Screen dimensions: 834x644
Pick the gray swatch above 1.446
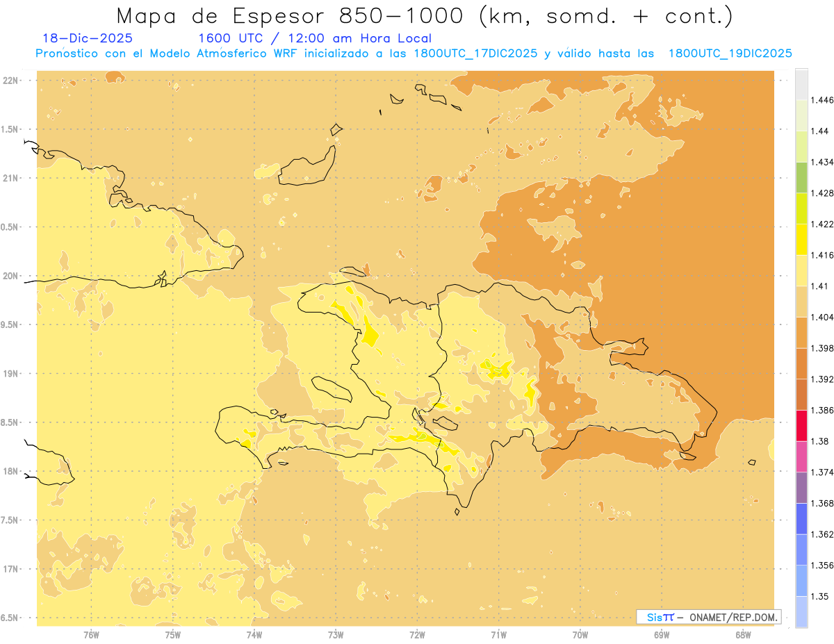tap(801, 85)
